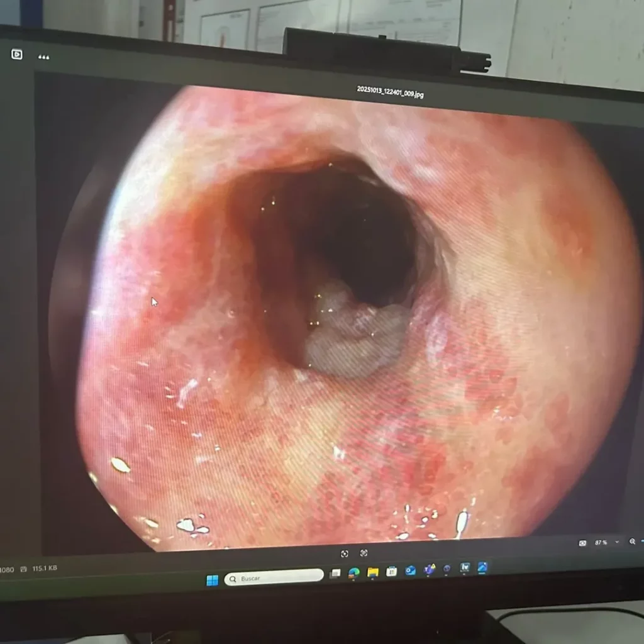Click the fit-to-window icon below the image
Screen dimensions: 644x644
click(x=345, y=553)
